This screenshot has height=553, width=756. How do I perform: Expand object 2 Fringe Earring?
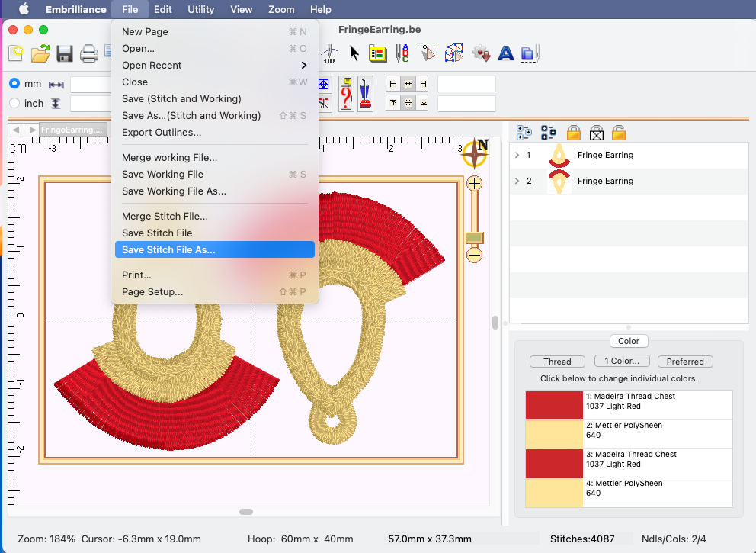517,182
